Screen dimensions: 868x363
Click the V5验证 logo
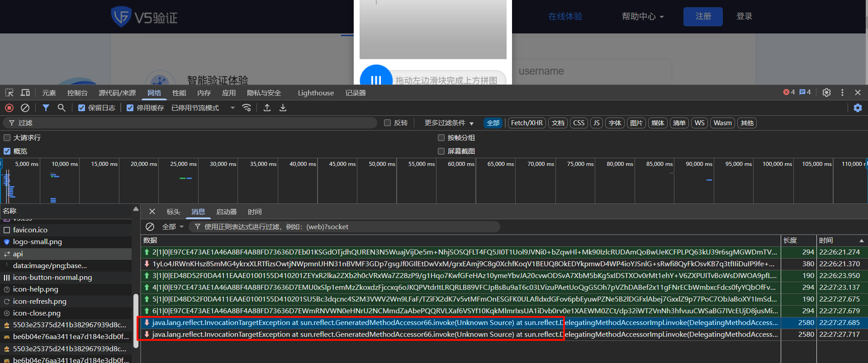144,17
